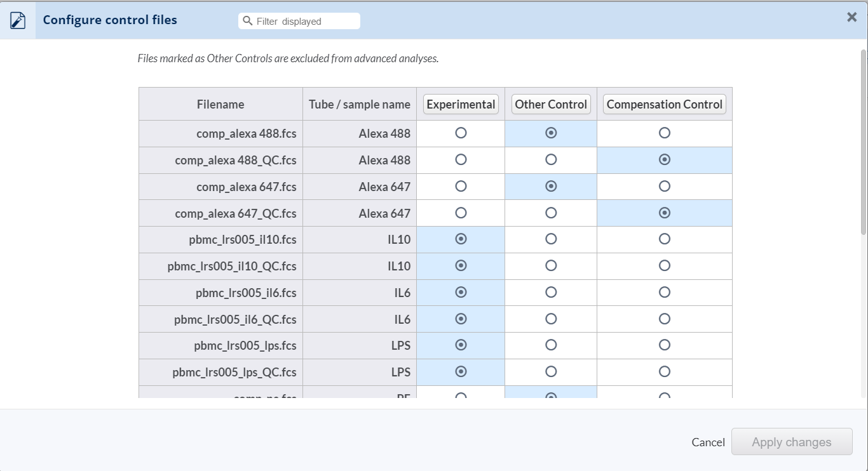Mark comp_alexa 647_QC.fcs as Experimental

461,213
